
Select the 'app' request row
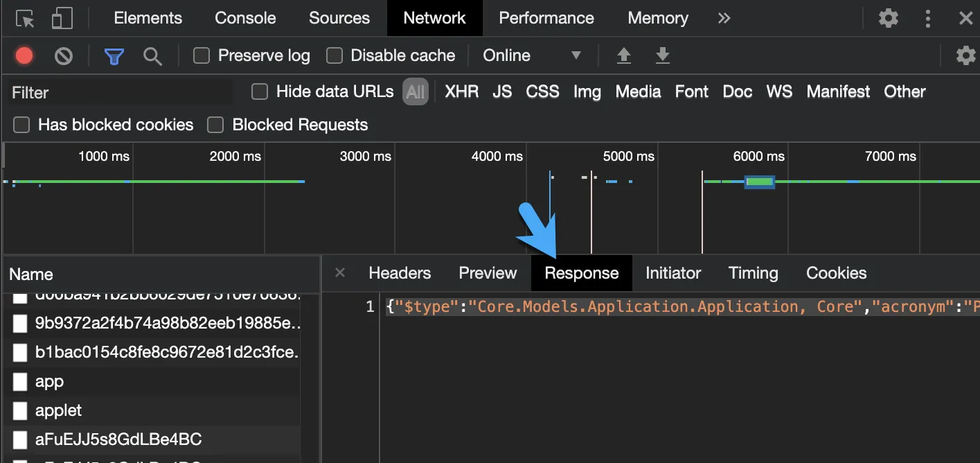(x=152, y=381)
